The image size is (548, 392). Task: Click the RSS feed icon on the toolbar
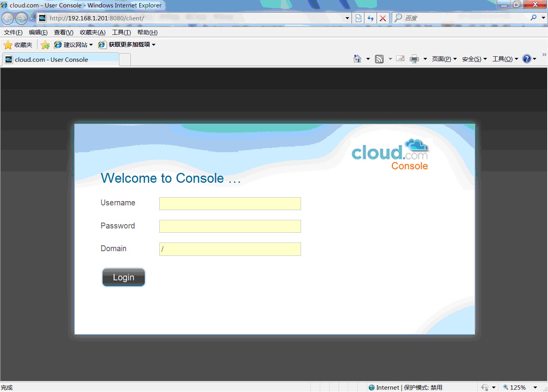(x=379, y=58)
